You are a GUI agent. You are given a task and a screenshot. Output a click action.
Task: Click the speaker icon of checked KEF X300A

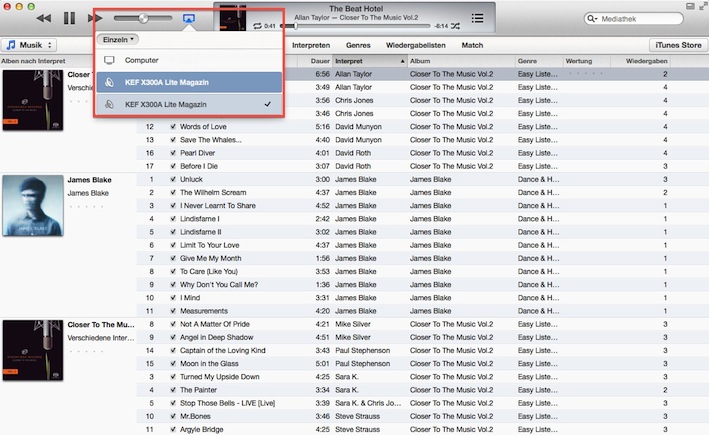point(109,104)
